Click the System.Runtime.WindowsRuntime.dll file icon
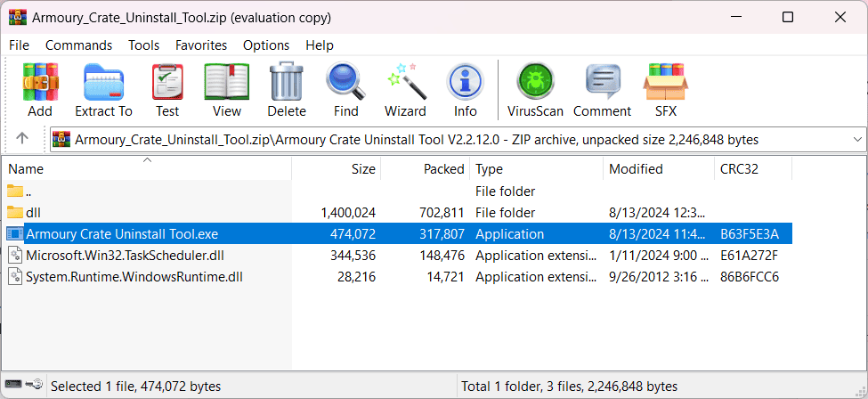The width and height of the screenshot is (868, 399). click(x=15, y=276)
